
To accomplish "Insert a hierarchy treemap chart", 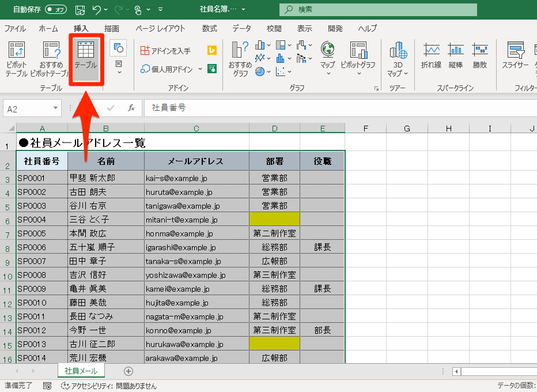I will point(281,45).
